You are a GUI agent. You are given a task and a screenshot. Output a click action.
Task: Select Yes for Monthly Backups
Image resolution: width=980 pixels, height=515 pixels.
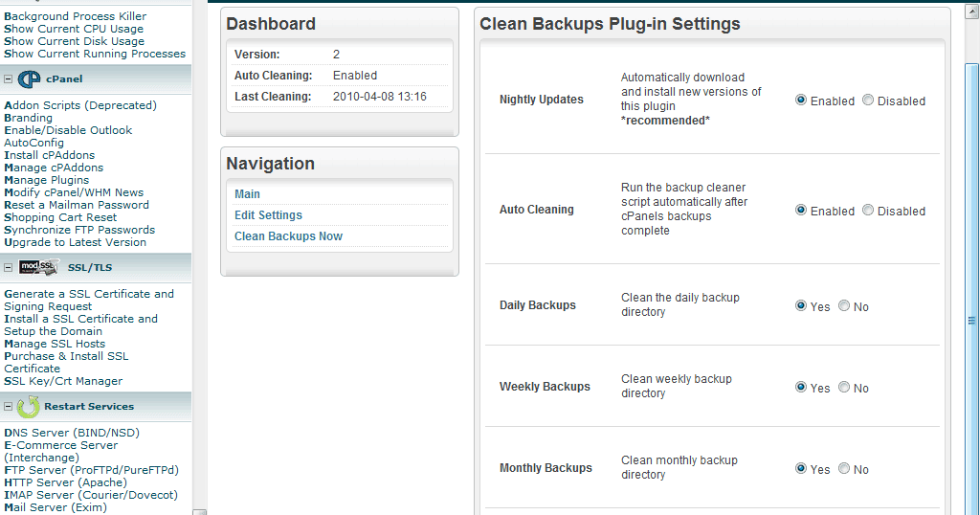pyautogui.click(x=801, y=468)
